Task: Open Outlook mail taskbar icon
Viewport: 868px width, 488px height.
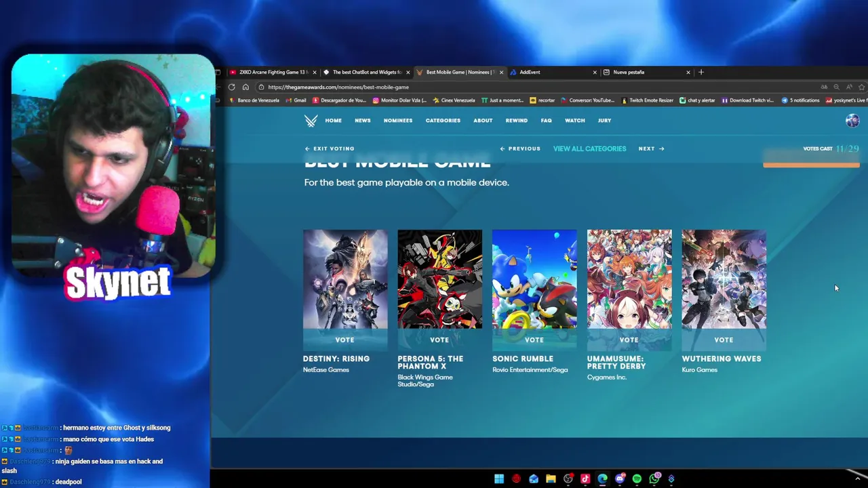Action: (x=534, y=479)
